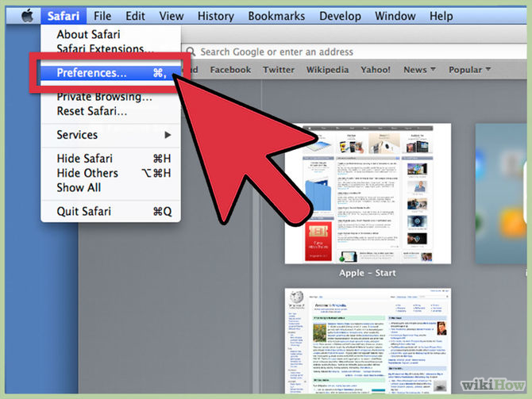
Task: Open the Yahoo! bookmark
Action: tap(376, 70)
